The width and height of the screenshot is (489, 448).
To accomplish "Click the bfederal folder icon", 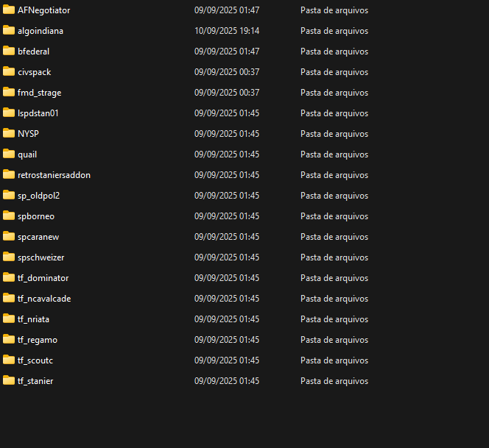I will click(9, 51).
